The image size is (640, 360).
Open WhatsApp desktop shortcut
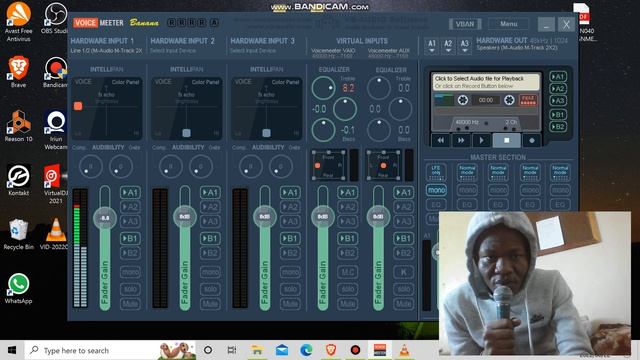coord(18,288)
